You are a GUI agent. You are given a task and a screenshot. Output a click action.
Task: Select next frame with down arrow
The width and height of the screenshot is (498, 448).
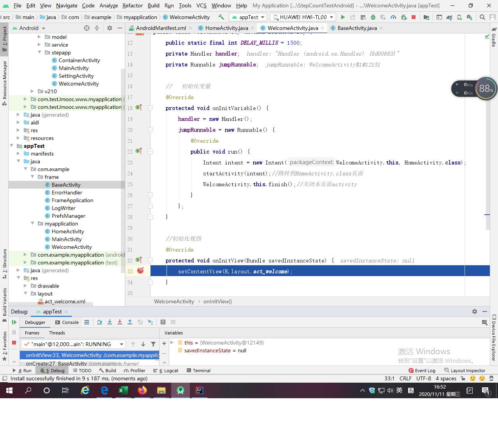(x=143, y=344)
